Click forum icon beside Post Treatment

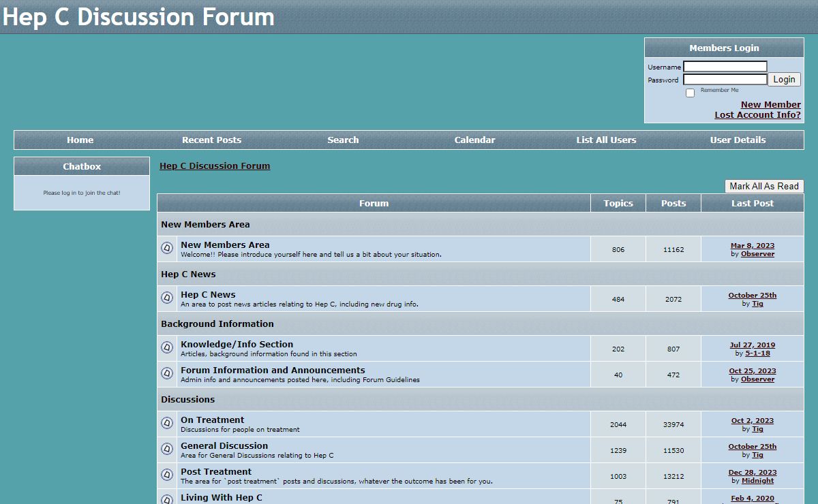point(167,475)
